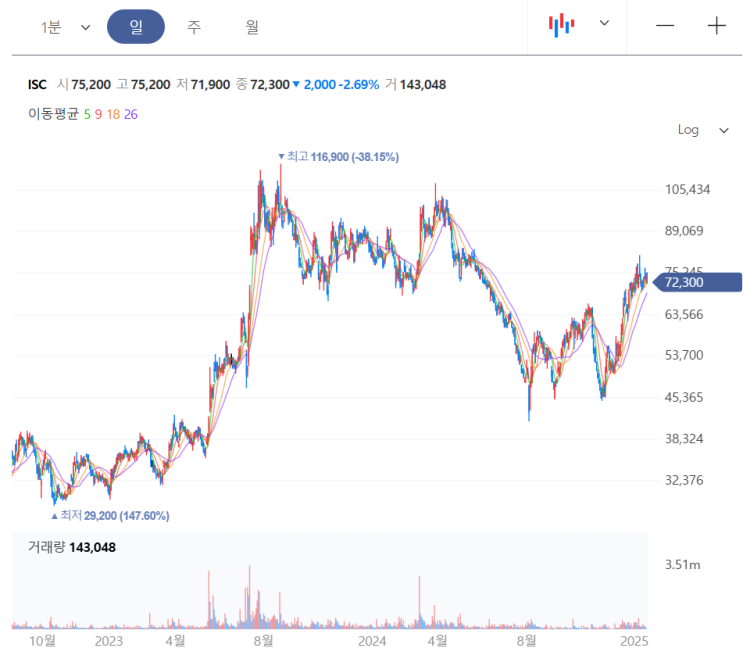Select the 5-day moving average indicator
The width and height of the screenshot is (743, 666).
(87, 114)
